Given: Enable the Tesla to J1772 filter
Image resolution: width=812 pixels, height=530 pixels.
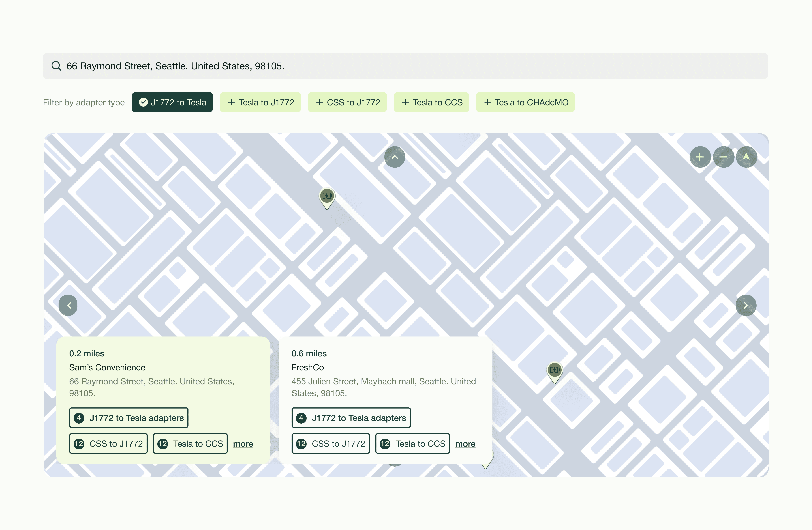Looking at the screenshot, I should pos(260,102).
